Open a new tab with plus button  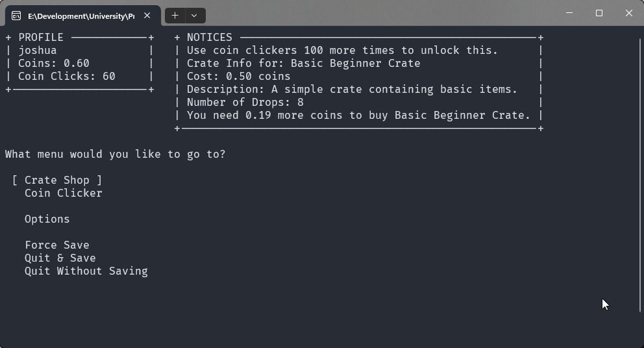point(175,16)
